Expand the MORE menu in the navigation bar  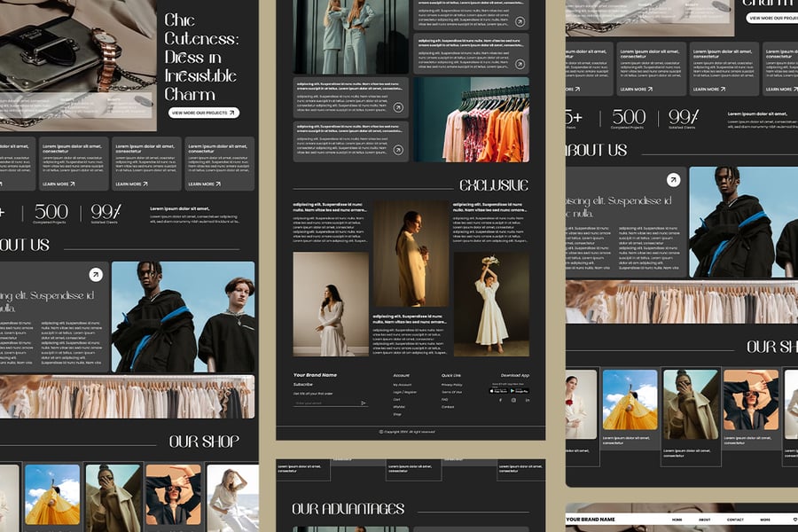tap(765, 519)
